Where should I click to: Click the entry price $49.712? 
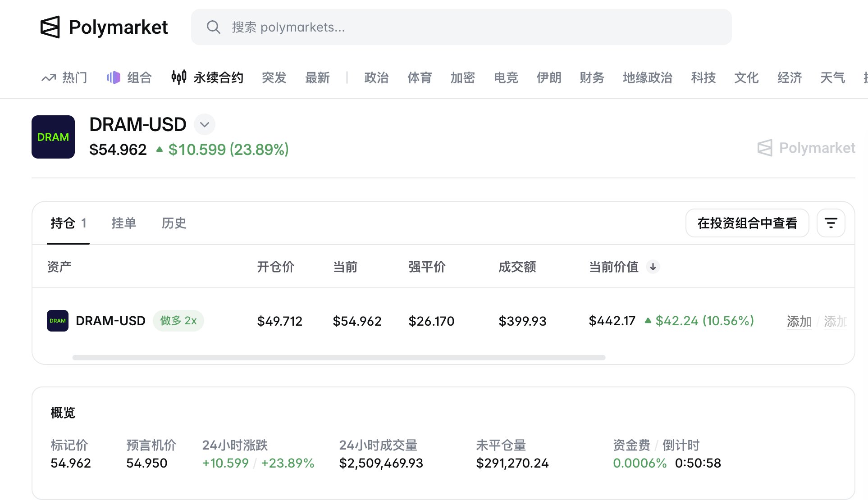(279, 321)
